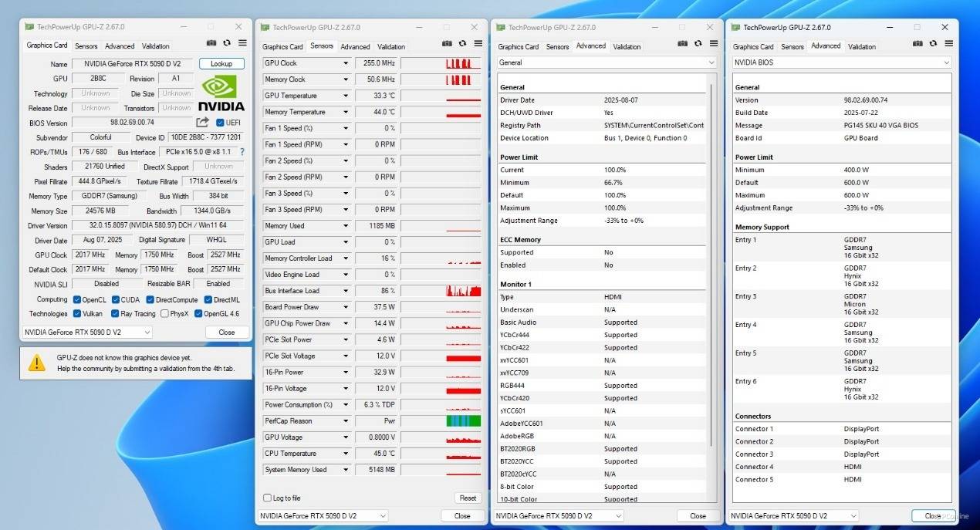Open the GPU selector dropdown in Graphics Card window

87,332
